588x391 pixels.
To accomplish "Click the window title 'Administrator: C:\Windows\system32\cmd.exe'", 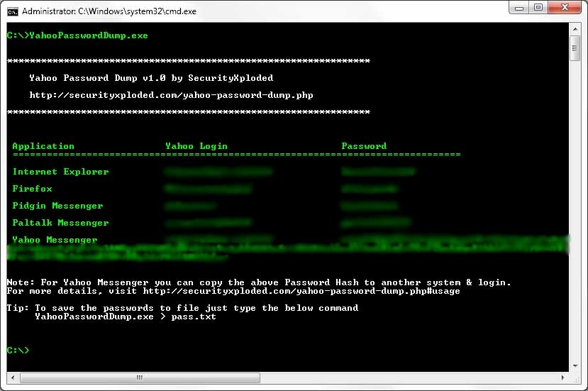I will (109, 11).
